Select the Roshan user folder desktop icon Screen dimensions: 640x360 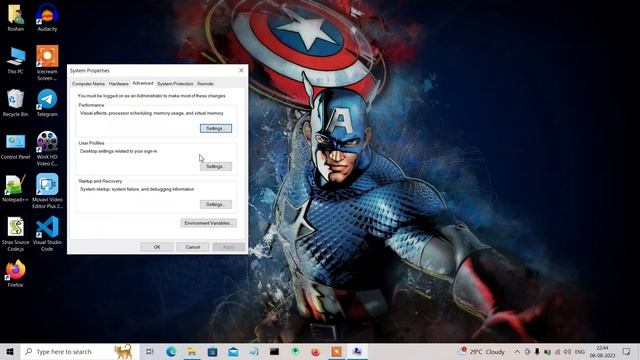point(16,18)
